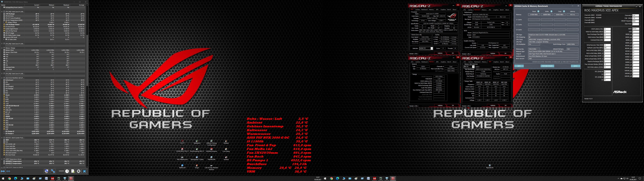Image resolution: width=644 pixels, height=181 pixels.
Task: Open the ramtest desktop shortcut
Action: click(x=226, y=158)
